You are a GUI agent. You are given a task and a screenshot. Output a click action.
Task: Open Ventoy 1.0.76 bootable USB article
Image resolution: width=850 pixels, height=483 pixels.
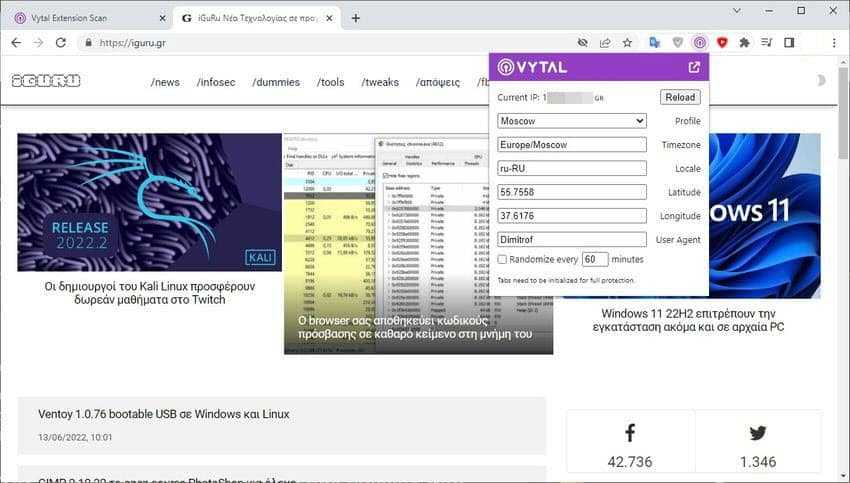164,414
